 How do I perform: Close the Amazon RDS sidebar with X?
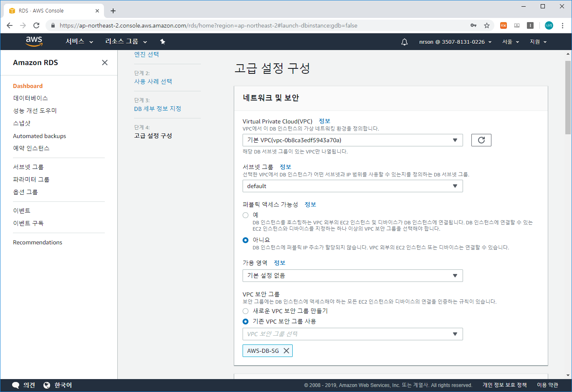coord(105,63)
